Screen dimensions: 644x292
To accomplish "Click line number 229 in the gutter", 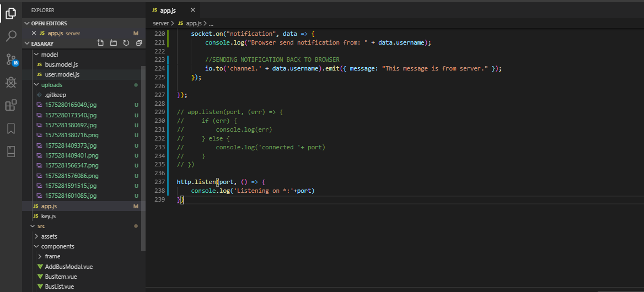I will coord(159,112).
